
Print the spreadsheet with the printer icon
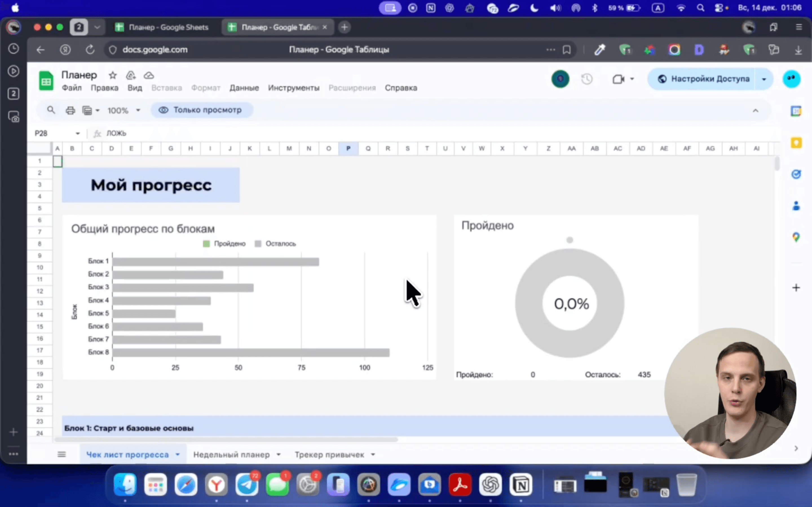(70, 110)
